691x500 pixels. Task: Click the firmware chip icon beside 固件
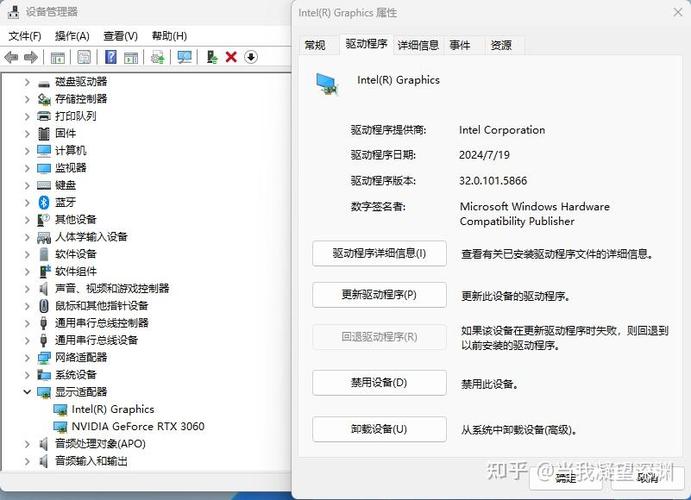[44, 133]
